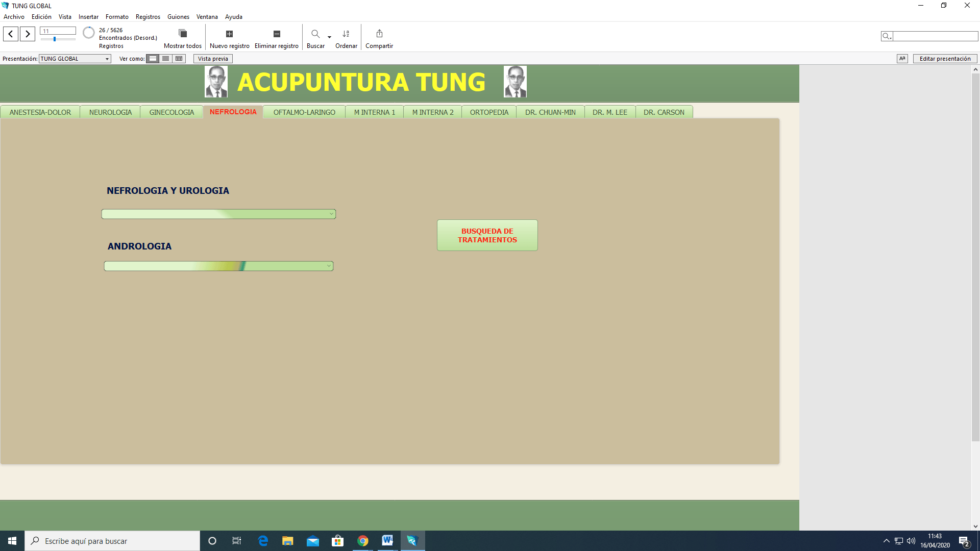Open Chrome from the taskbar

pyautogui.click(x=363, y=541)
